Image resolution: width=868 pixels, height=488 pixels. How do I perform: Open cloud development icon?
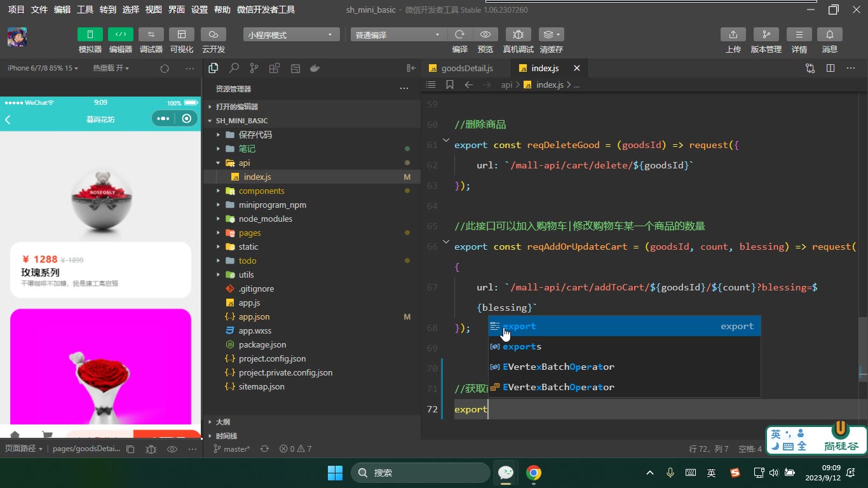(214, 34)
